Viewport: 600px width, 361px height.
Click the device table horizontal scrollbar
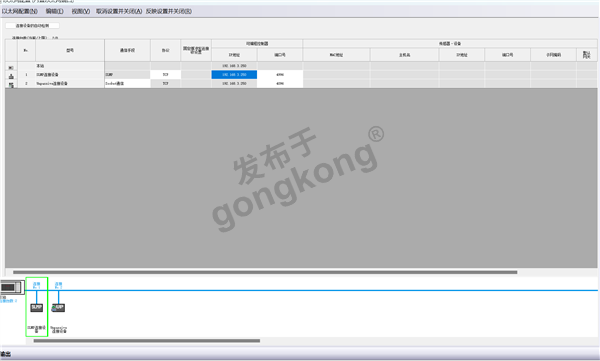(x=265, y=272)
